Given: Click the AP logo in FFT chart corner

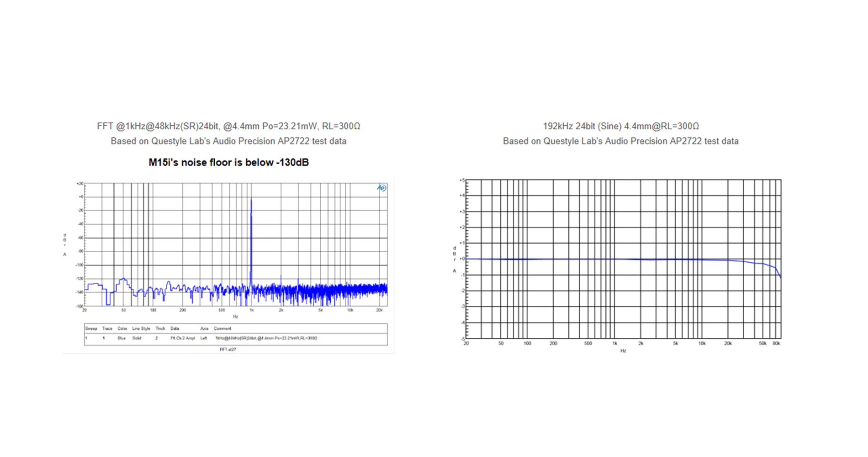Looking at the screenshot, I should tap(381, 188).
